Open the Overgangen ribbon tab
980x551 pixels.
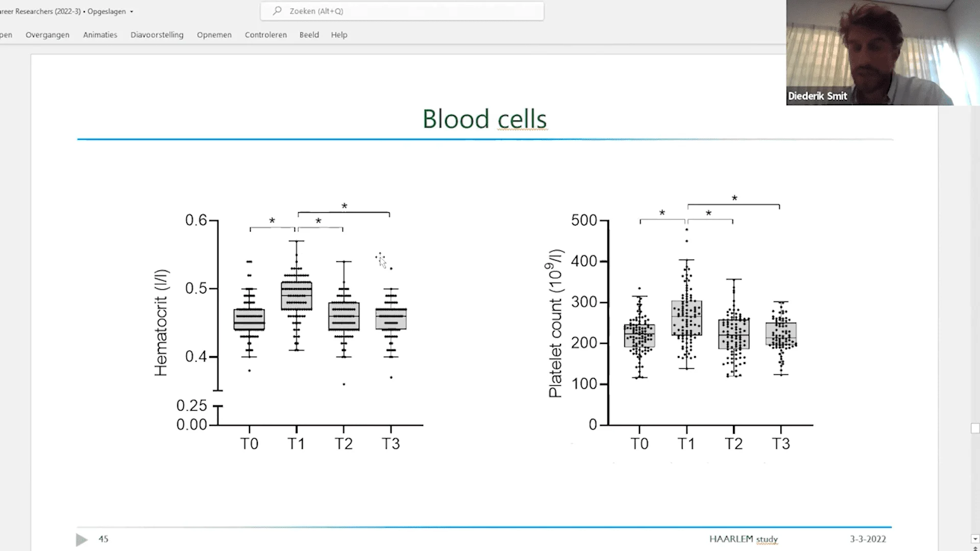[x=47, y=35]
